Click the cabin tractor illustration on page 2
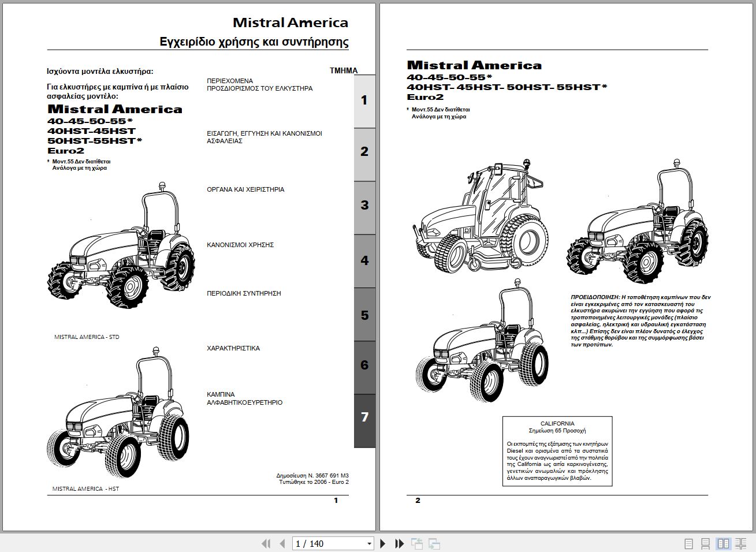 [481, 215]
